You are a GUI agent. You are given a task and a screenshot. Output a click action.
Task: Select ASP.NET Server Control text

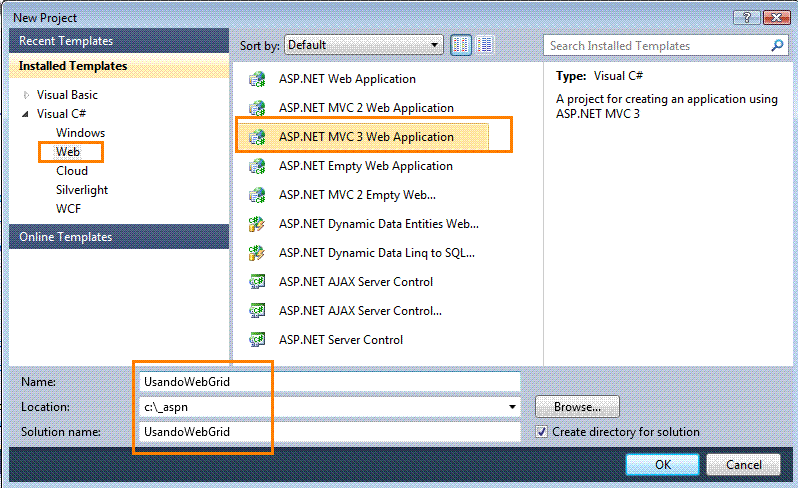340,340
